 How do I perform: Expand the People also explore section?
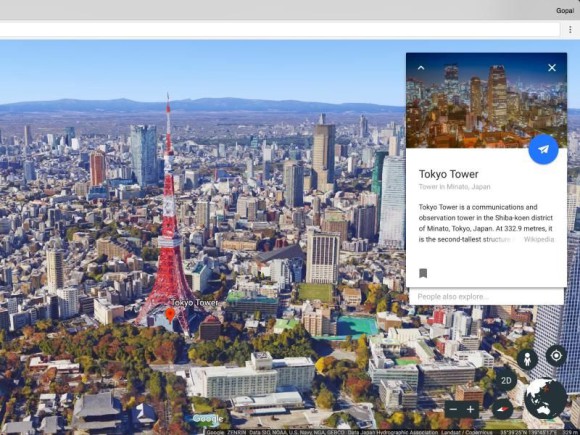pyautogui.click(x=486, y=297)
